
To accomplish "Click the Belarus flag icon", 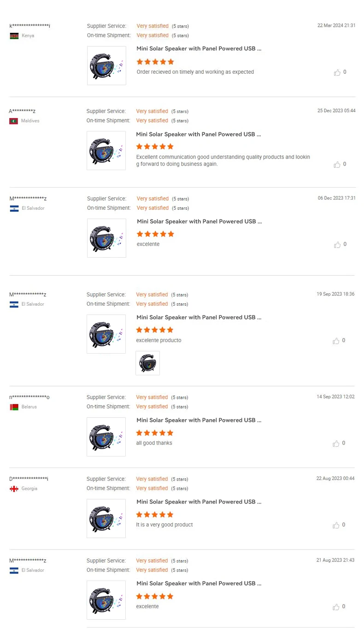I will click(14, 407).
